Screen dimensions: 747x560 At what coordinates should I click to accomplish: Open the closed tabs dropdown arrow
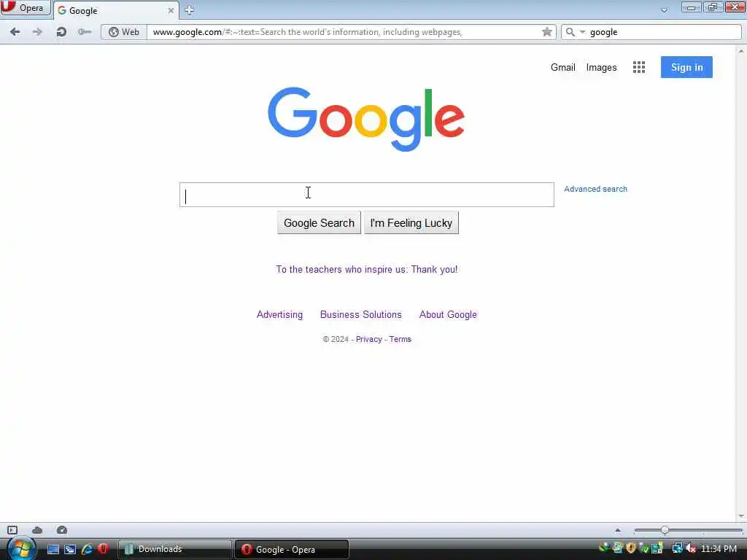click(664, 9)
